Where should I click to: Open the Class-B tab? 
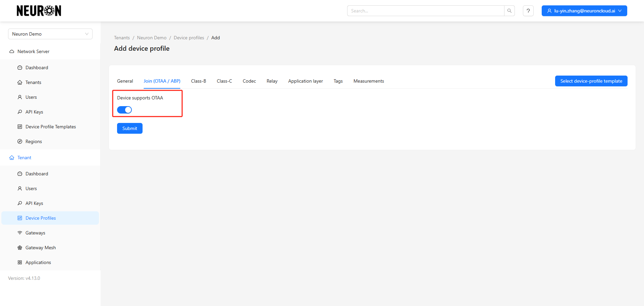tap(199, 81)
